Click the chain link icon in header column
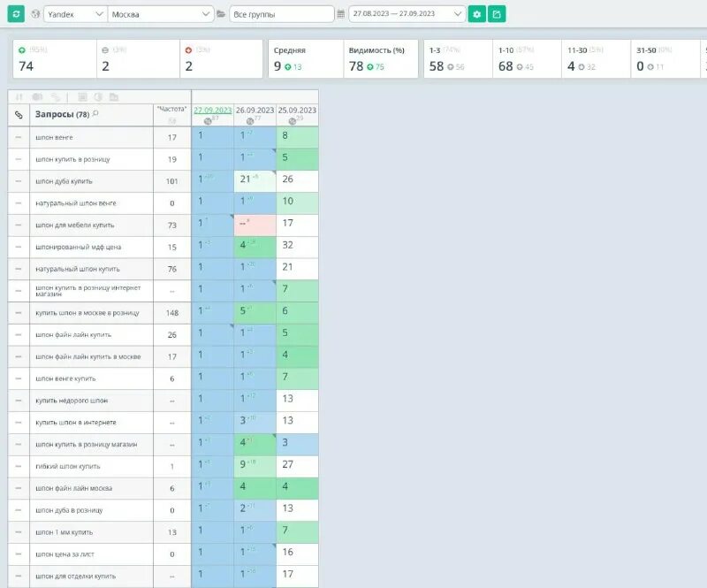This screenshot has width=707, height=588. [19, 115]
